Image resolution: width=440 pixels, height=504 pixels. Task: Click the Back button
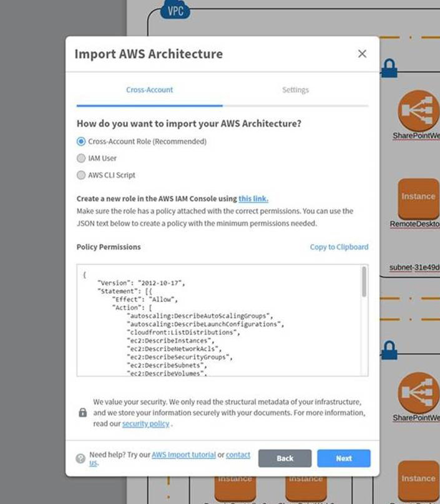pyautogui.click(x=285, y=458)
